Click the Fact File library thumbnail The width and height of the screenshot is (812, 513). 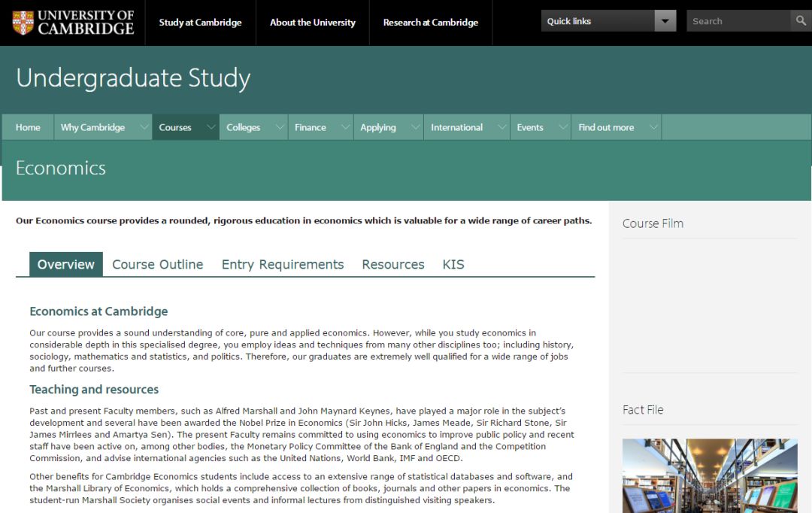click(710, 475)
